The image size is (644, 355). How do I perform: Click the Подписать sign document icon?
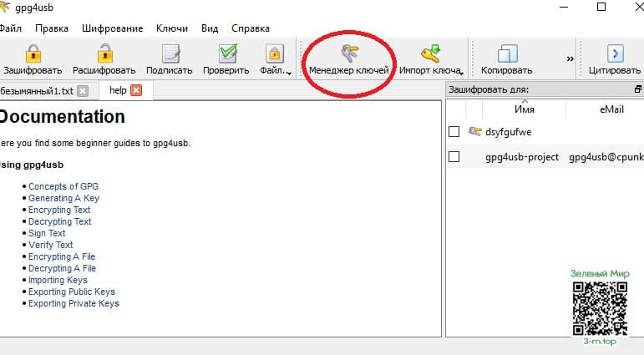[x=170, y=54]
